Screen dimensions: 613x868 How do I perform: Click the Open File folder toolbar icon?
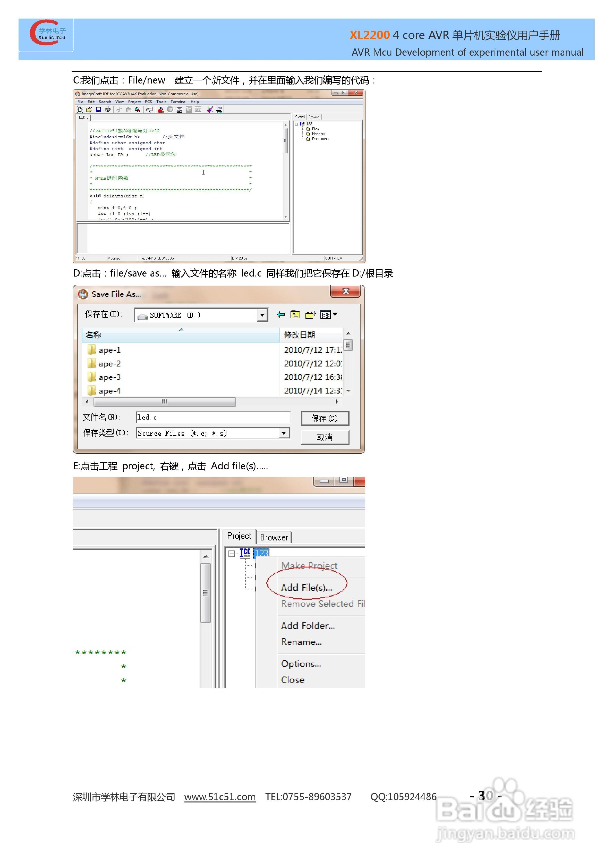click(89, 110)
